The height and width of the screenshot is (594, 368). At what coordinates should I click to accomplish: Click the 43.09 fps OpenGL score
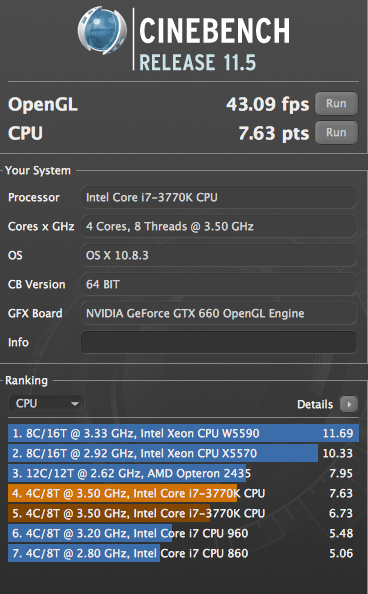[x=268, y=104]
